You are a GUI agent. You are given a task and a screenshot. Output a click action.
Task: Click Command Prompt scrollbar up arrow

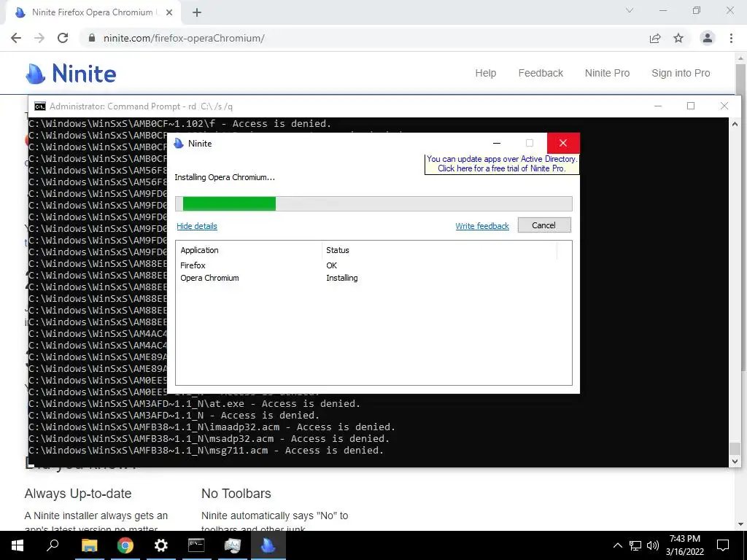point(735,123)
